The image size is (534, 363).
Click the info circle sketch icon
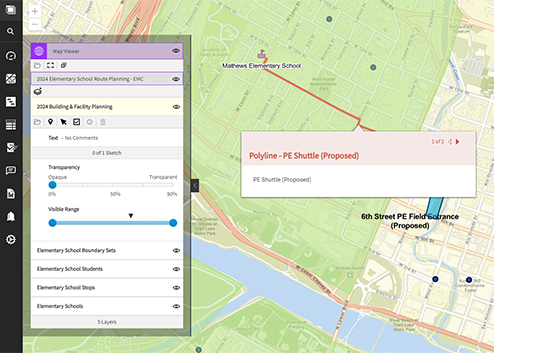90,122
